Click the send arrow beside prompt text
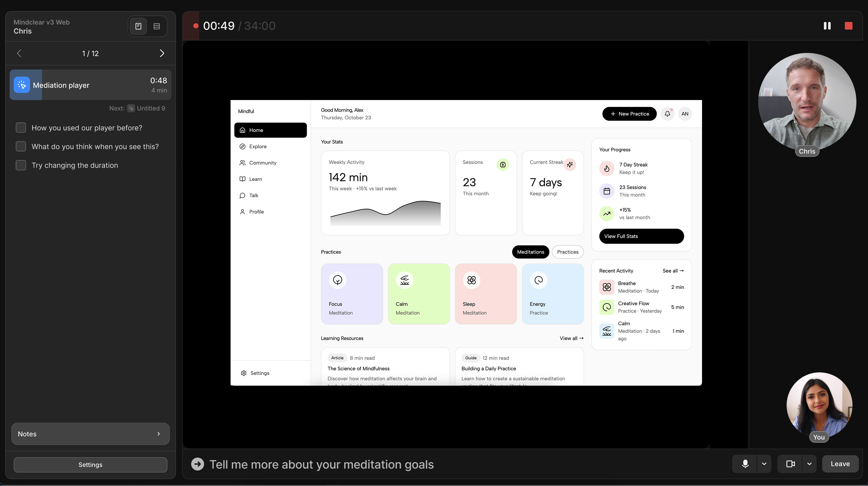The height and width of the screenshot is (486, 868). [x=198, y=464]
